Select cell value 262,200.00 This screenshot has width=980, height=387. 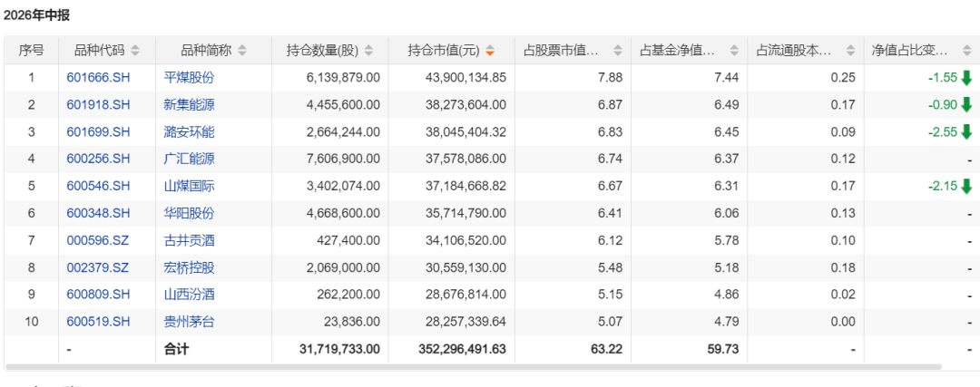[348, 295]
